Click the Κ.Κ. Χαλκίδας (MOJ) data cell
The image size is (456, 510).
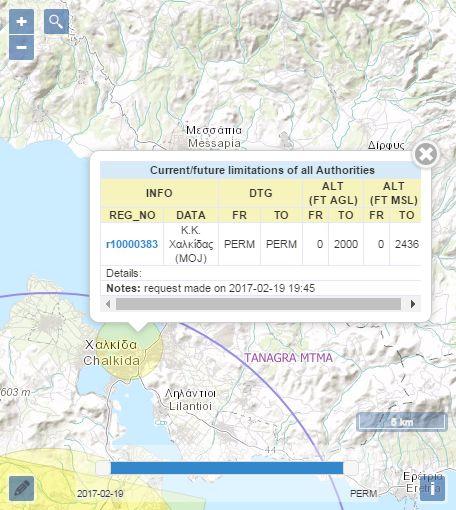[191, 244]
